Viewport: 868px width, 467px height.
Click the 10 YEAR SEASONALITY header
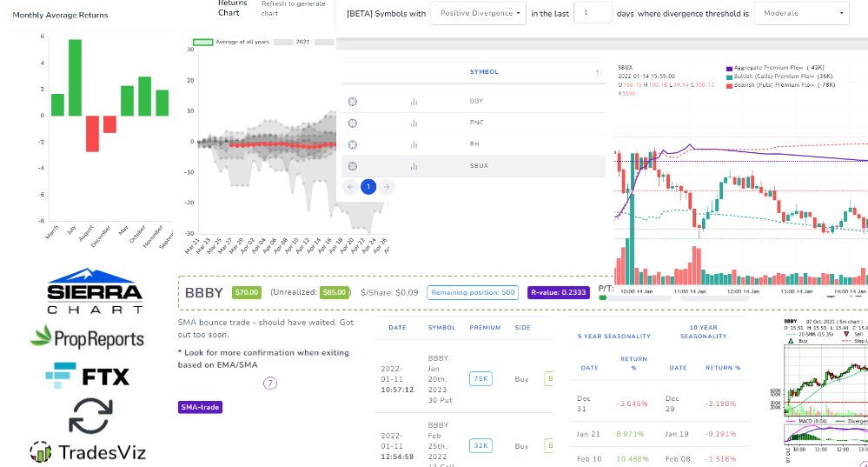coord(703,332)
